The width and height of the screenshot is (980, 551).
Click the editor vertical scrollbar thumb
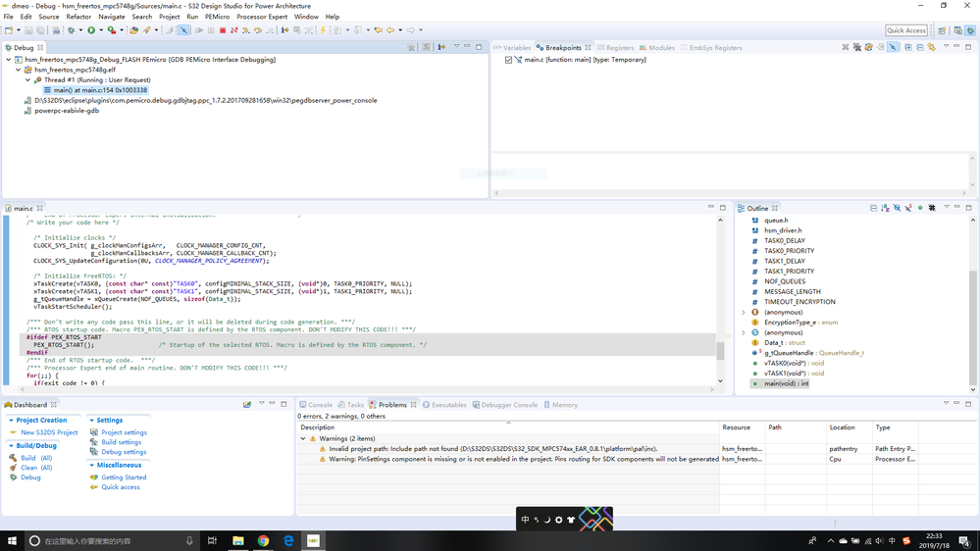[720, 352]
